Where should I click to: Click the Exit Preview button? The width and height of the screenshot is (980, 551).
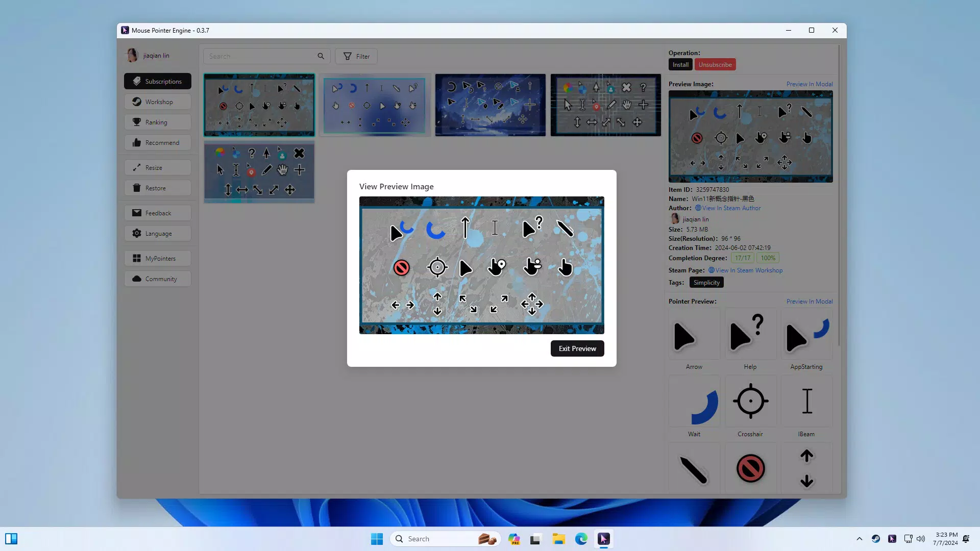(x=577, y=348)
